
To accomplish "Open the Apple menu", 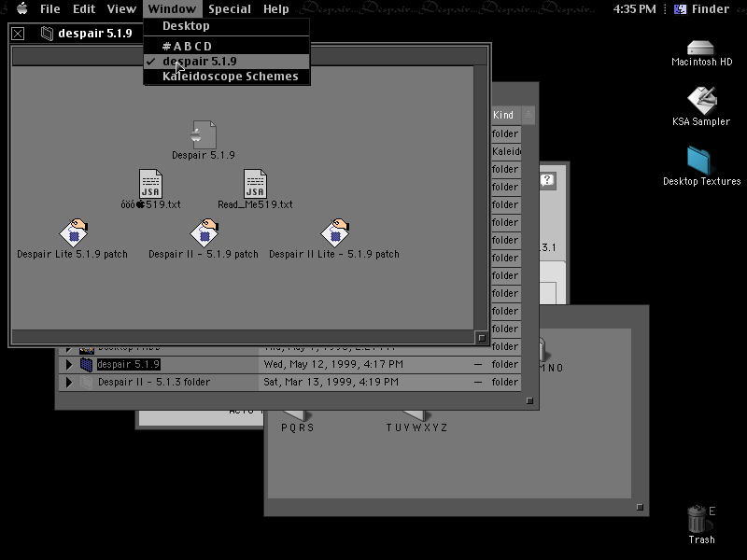I will tap(21, 8).
